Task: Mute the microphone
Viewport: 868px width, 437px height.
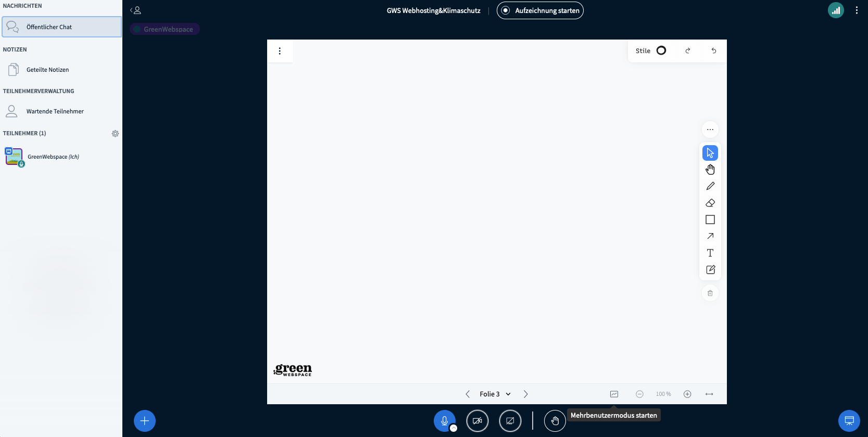Action: 444,421
